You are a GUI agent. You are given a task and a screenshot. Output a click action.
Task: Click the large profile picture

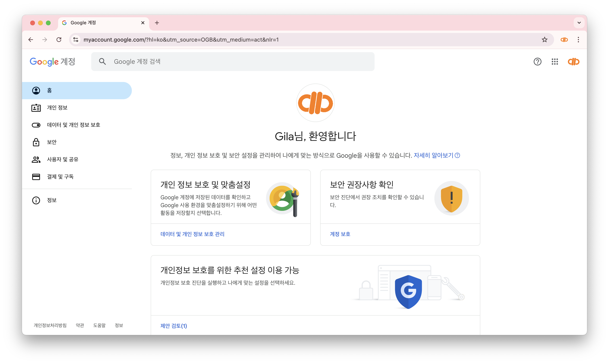click(315, 103)
